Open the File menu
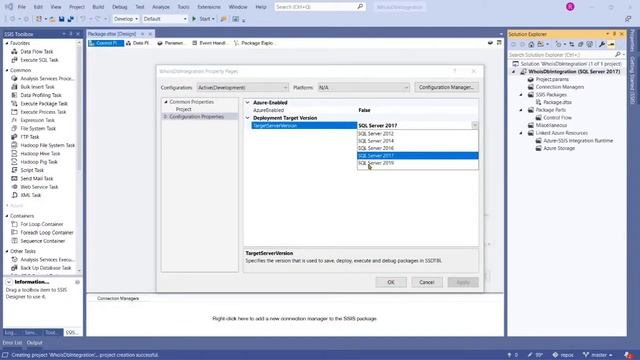 [x=22, y=7]
